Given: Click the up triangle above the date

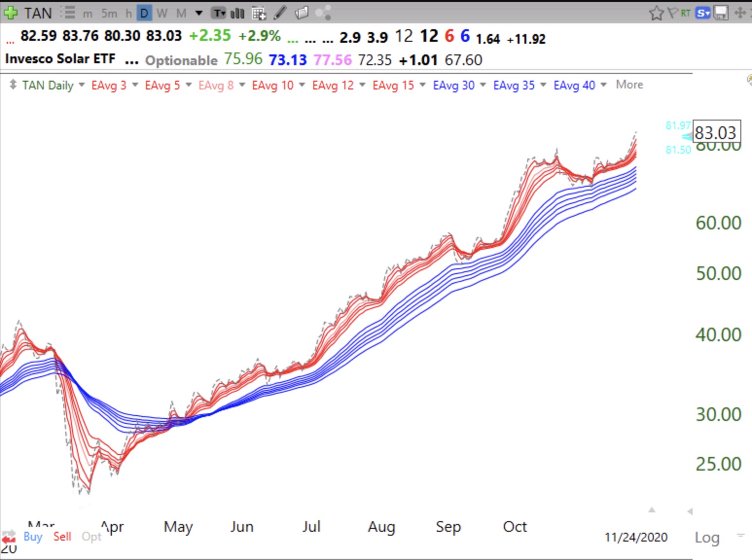Looking at the screenshot, I should [x=652, y=509].
